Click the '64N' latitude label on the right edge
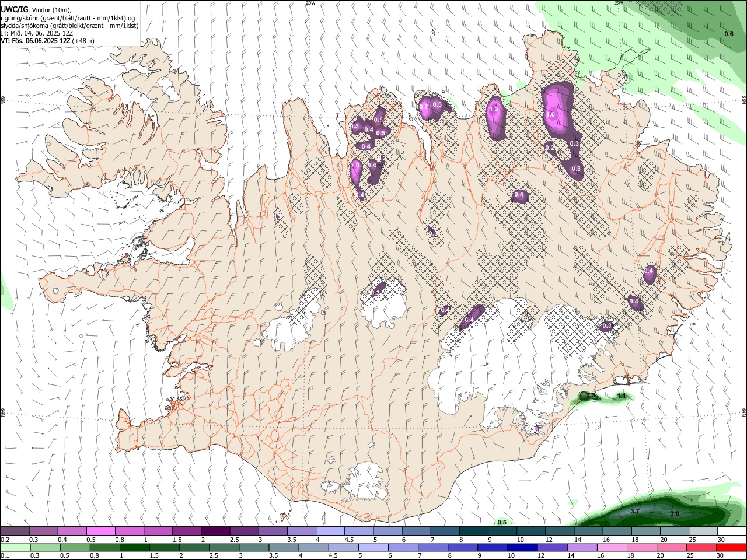The image size is (747, 560). (x=744, y=412)
